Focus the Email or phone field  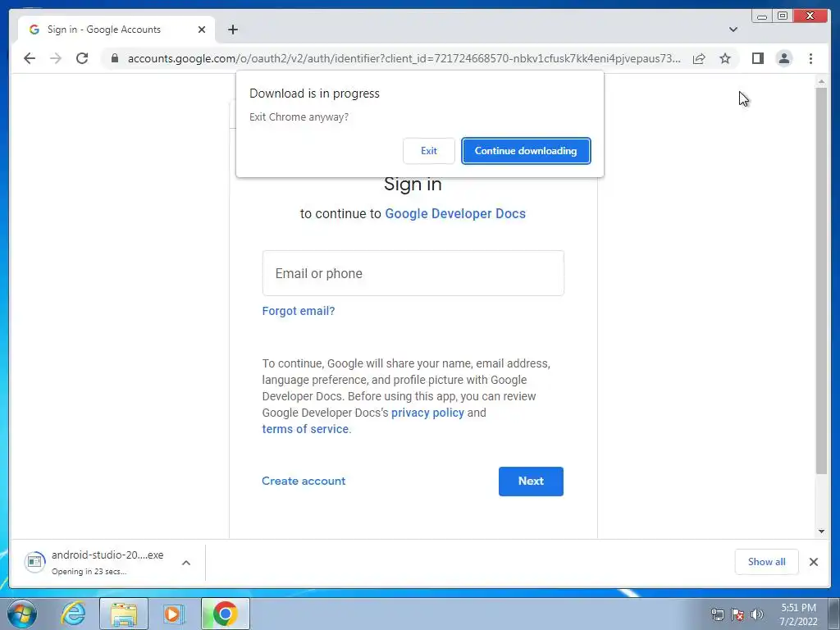coord(413,273)
